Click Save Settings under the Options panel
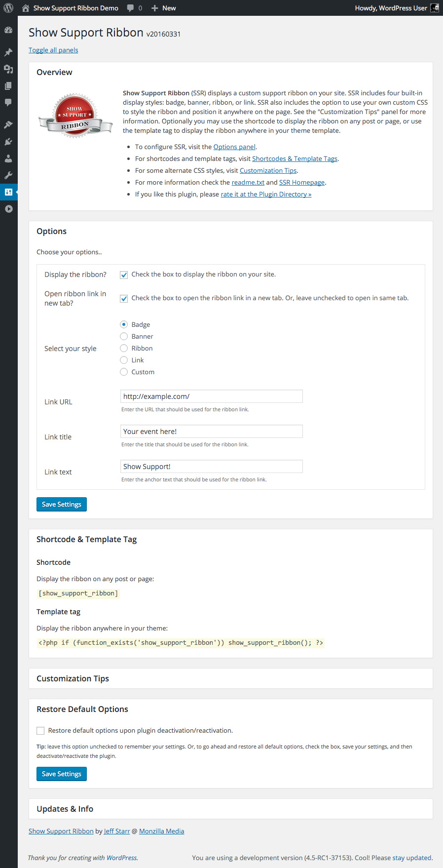443x868 pixels. [62, 504]
